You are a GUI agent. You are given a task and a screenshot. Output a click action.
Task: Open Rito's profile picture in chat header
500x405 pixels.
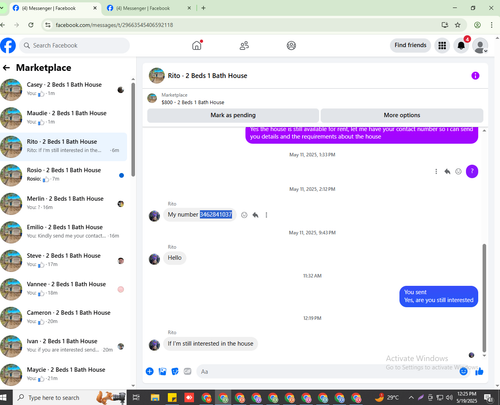(157, 76)
